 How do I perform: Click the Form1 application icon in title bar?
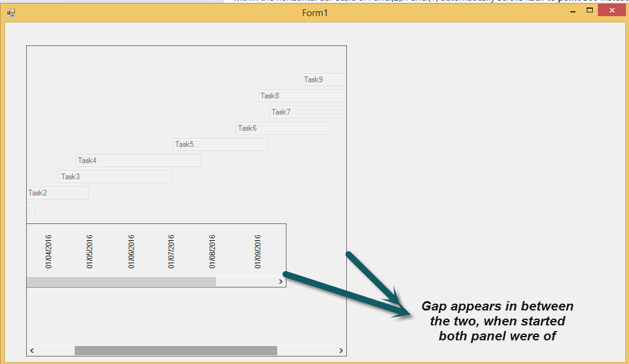pyautogui.click(x=11, y=13)
